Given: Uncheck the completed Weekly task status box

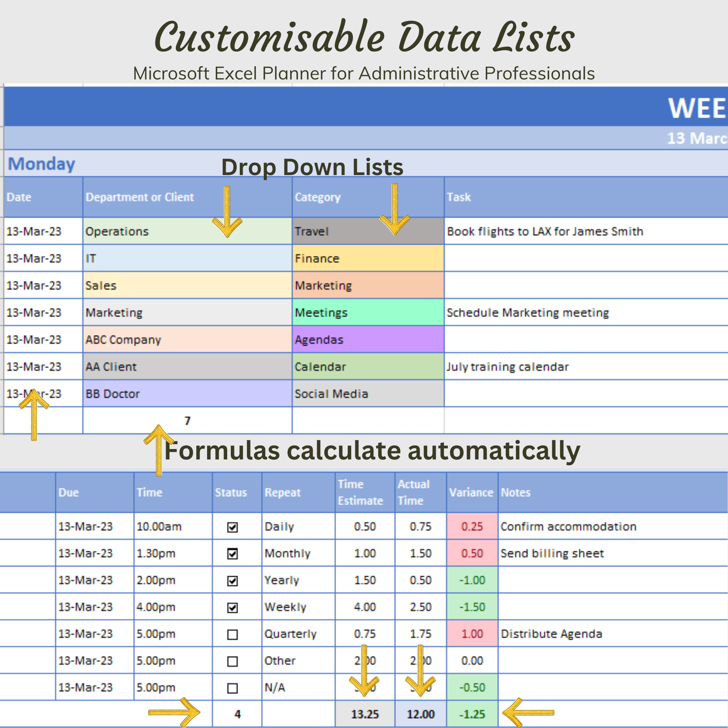Looking at the screenshot, I should click(233, 607).
